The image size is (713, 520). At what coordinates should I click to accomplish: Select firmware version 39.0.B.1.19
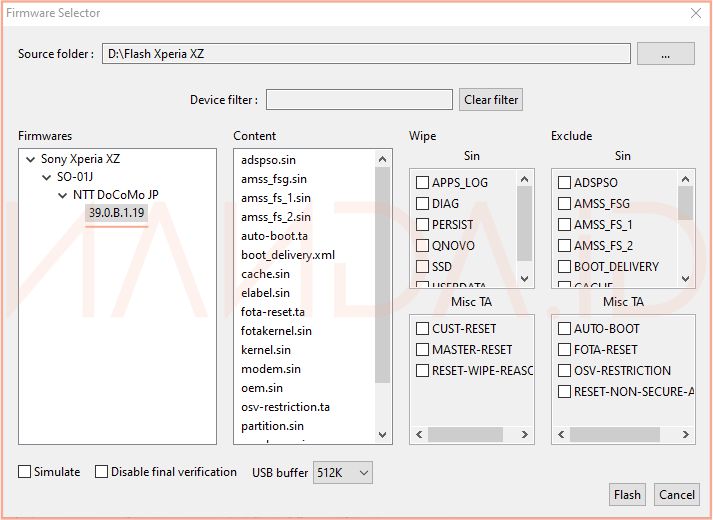coord(116,212)
